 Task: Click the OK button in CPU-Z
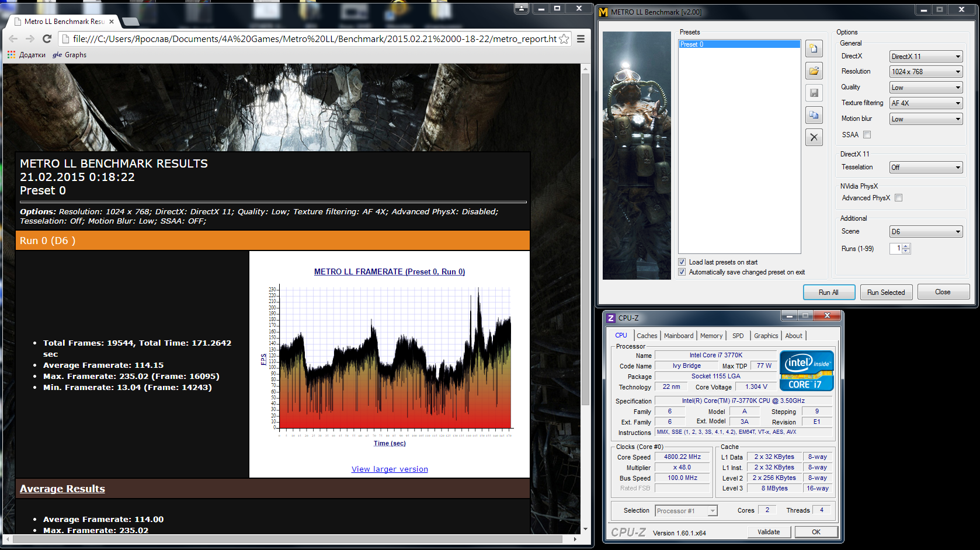click(x=816, y=532)
